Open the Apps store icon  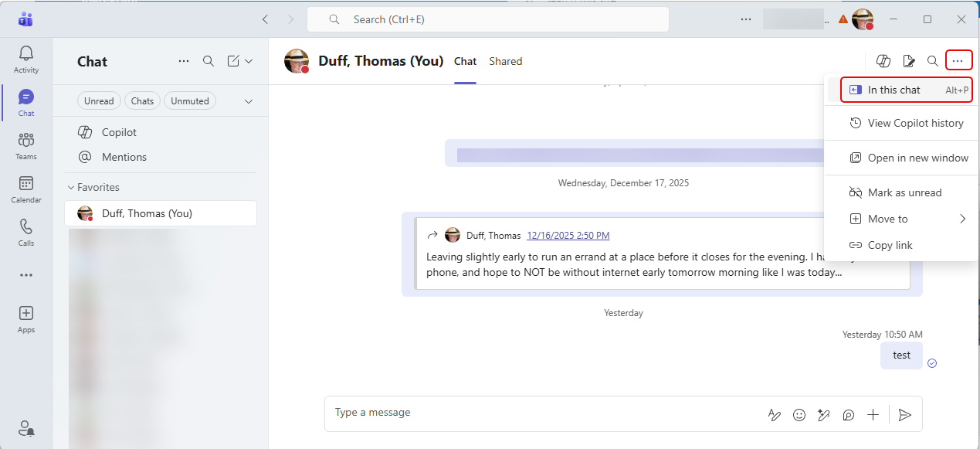(26, 318)
